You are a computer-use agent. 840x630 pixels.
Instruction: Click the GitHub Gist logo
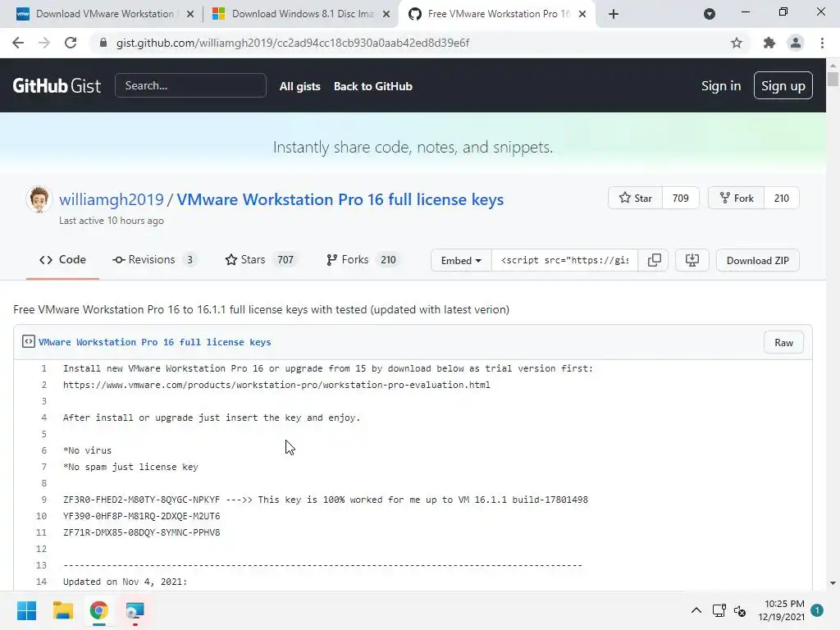tap(57, 85)
